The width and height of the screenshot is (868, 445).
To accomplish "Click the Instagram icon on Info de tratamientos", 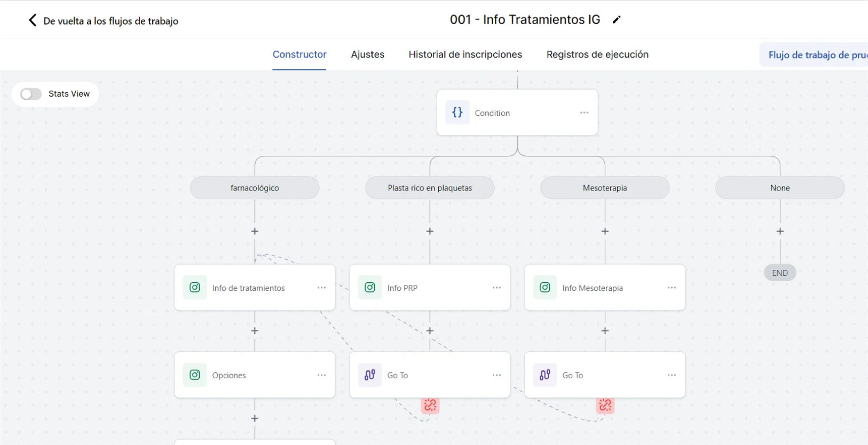I will tap(195, 288).
